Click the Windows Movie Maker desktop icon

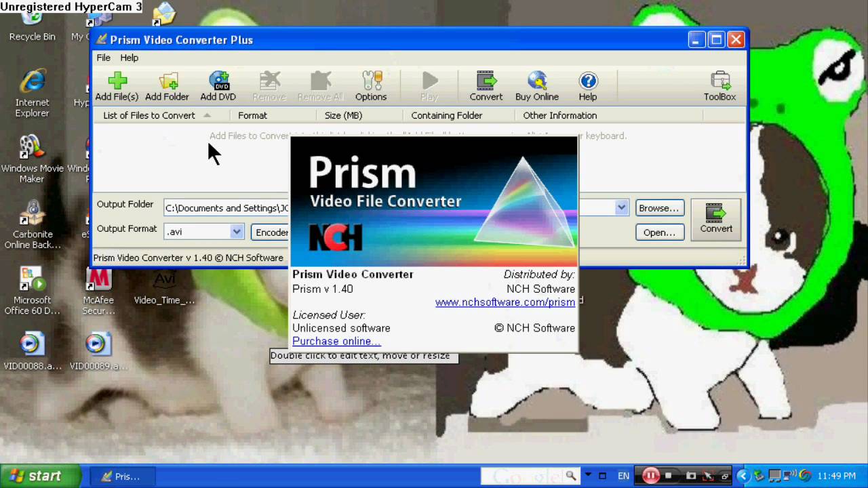(x=32, y=159)
